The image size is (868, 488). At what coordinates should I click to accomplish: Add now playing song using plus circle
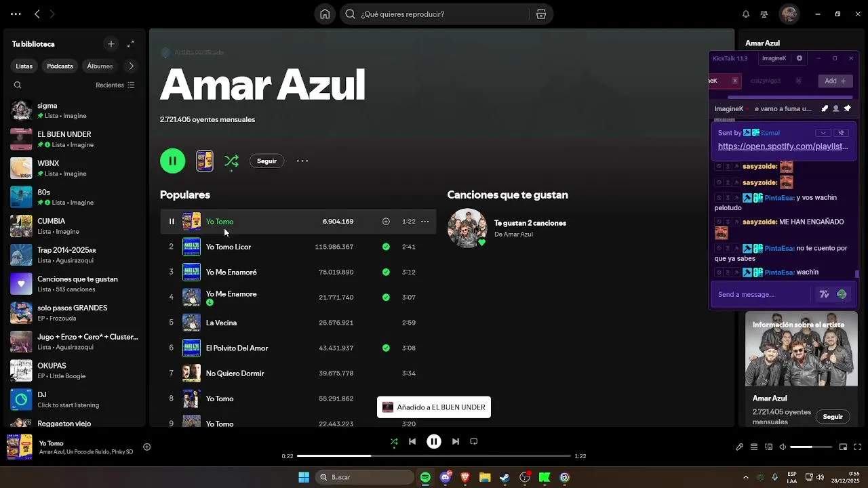[146, 447]
